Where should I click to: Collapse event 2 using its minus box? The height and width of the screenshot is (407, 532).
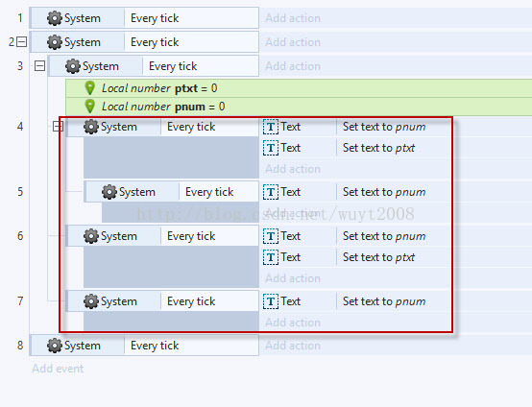(x=22, y=42)
